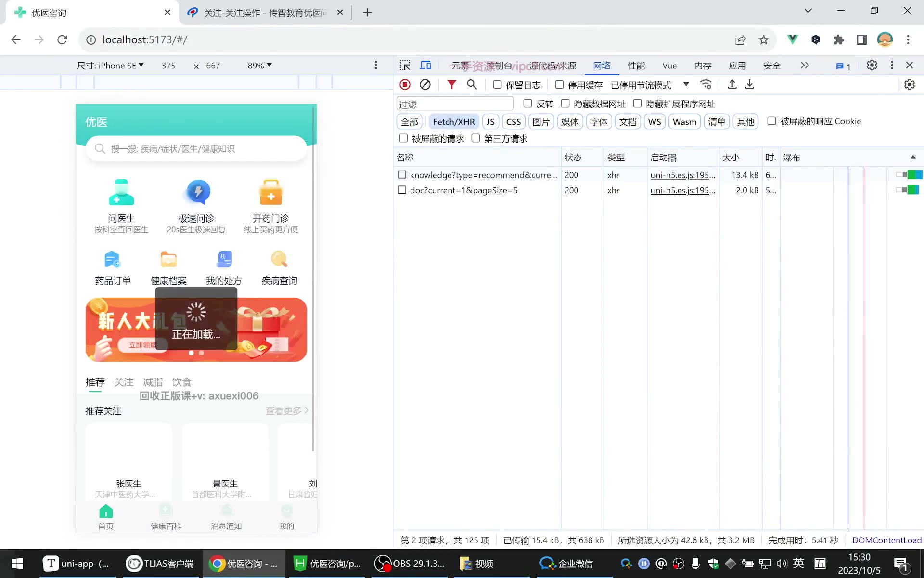Click in the 过滤 filter input
The height and width of the screenshot is (578, 924).
click(455, 104)
